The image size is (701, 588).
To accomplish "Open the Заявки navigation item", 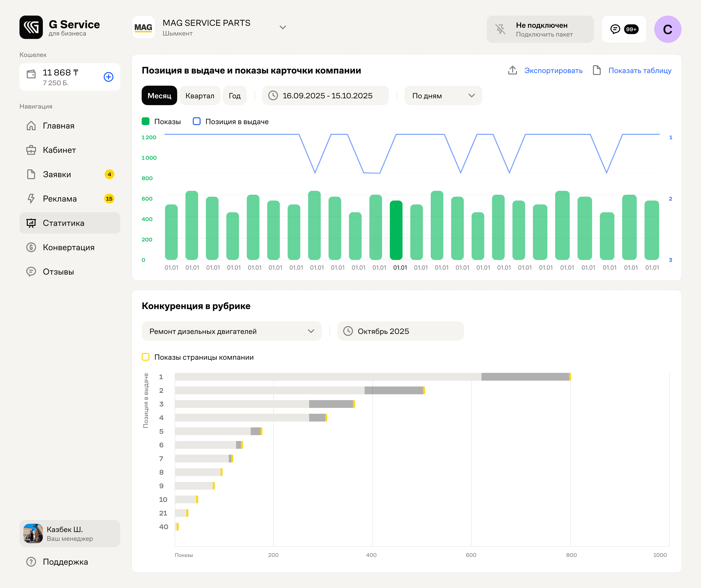I will click(70, 174).
